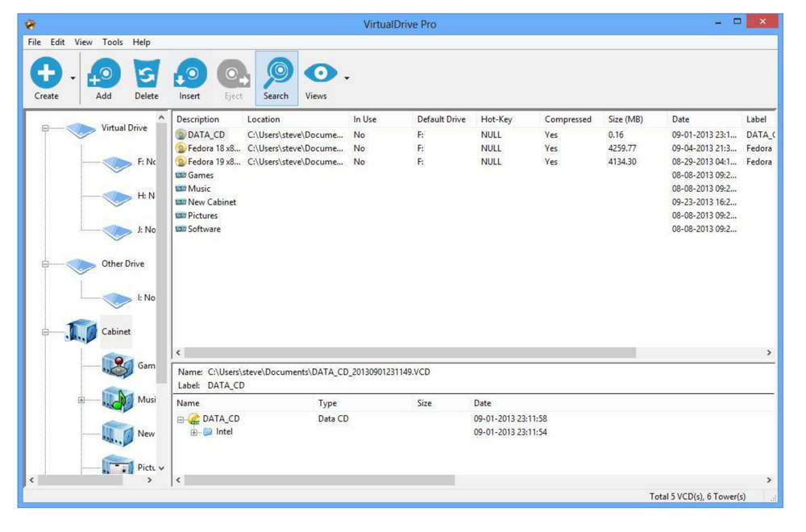Click the Intel folder icon
The image size is (806, 532).
[x=208, y=432]
